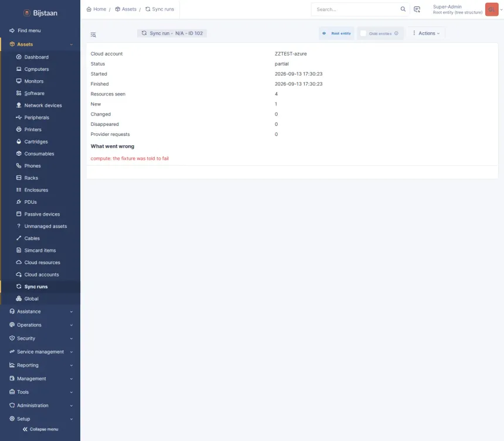
Task: Expand the Service management section
Action: [71, 352]
